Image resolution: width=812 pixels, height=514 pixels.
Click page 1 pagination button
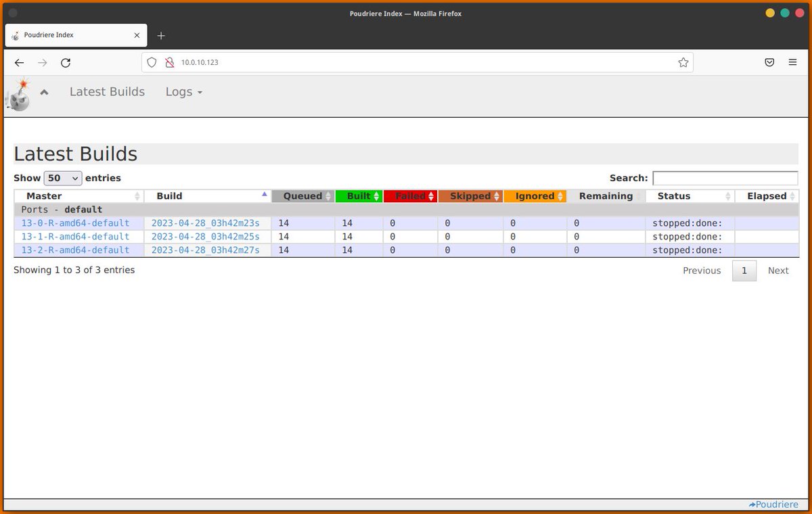[x=744, y=271]
